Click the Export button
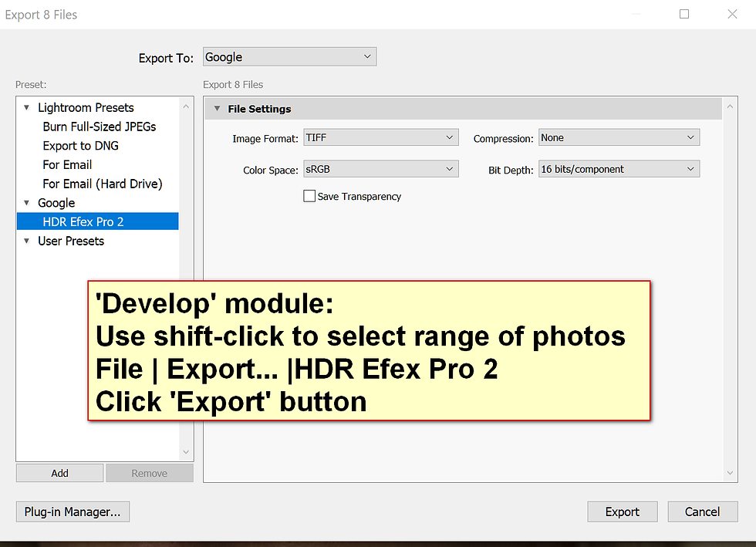Viewport: 756px width, 547px height. pos(623,512)
